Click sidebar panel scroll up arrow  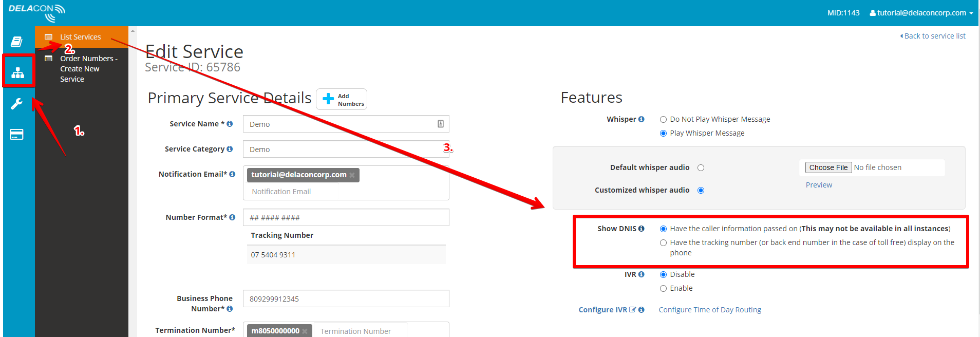click(133, 31)
